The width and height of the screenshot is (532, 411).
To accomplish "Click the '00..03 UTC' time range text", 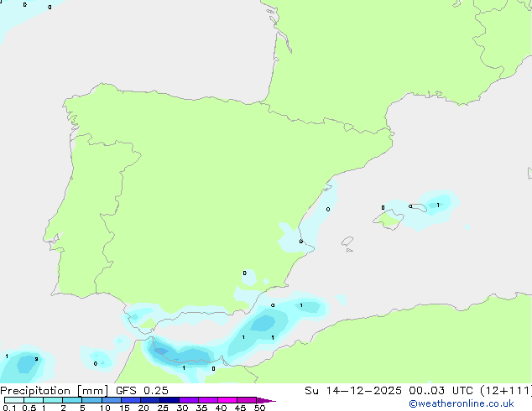I will coord(441,391).
